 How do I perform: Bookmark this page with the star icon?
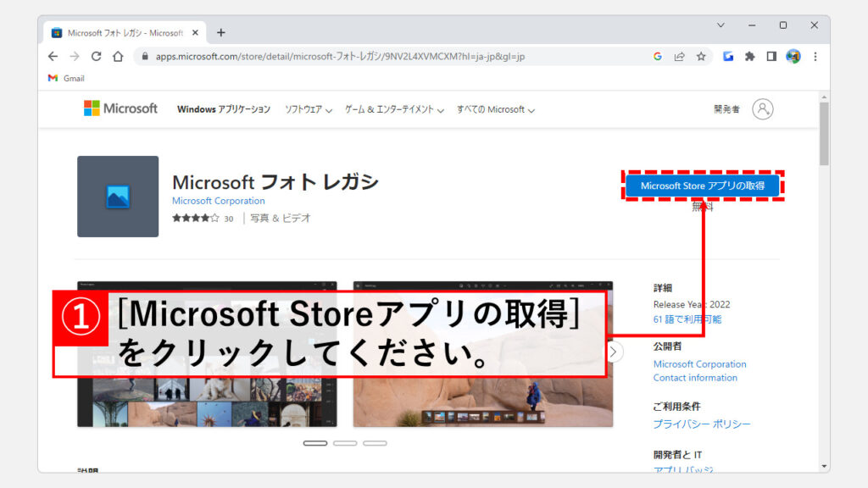(x=701, y=57)
